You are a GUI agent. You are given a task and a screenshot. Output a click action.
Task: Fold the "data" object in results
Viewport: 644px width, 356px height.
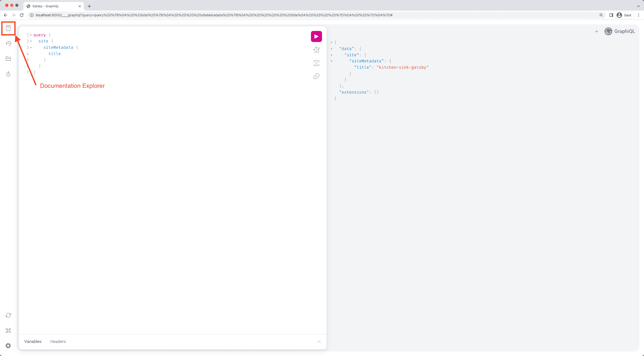point(332,49)
